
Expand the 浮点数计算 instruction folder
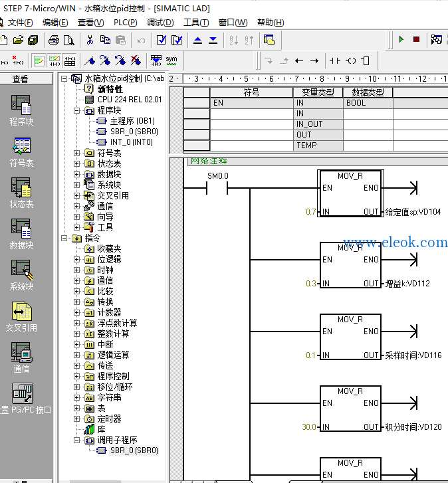click(76, 323)
